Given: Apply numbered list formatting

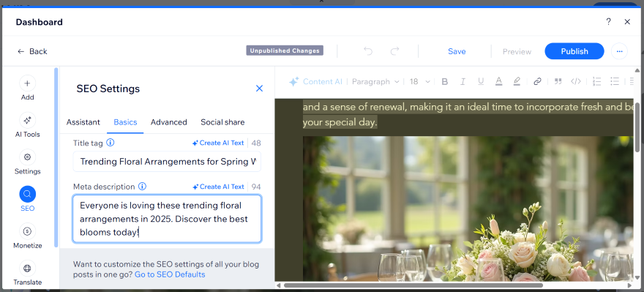Looking at the screenshot, I should coord(596,82).
